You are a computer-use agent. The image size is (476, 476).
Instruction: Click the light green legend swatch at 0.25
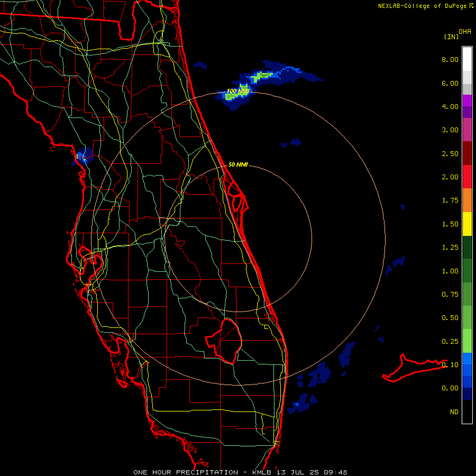click(467, 341)
